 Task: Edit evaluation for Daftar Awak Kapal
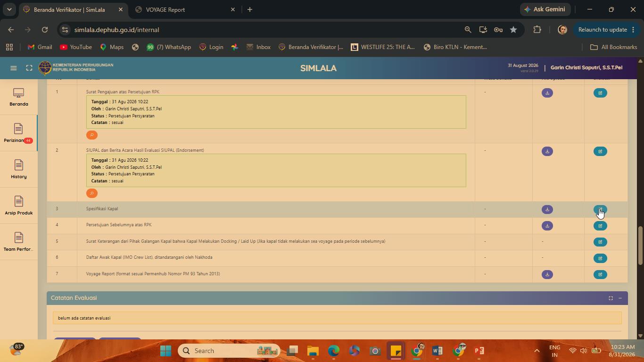tap(600, 258)
